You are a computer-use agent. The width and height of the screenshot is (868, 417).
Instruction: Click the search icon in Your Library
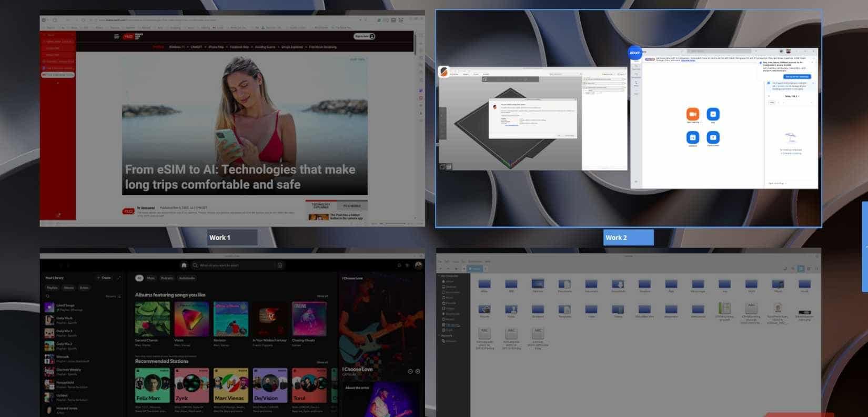pyautogui.click(x=48, y=296)
